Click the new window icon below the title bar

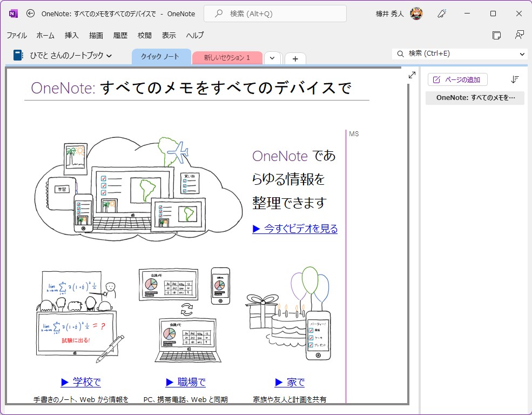pyautogui.click(x=497, y=34)
